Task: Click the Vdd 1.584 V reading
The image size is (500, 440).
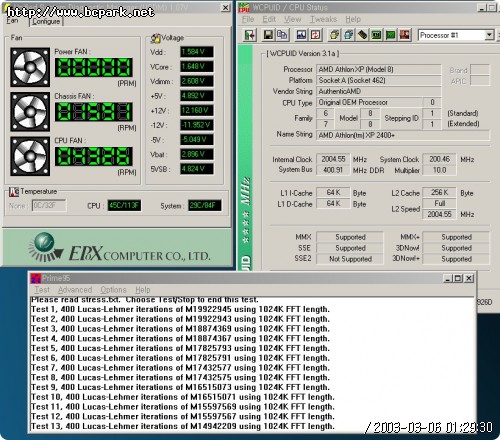Action: 197,52
